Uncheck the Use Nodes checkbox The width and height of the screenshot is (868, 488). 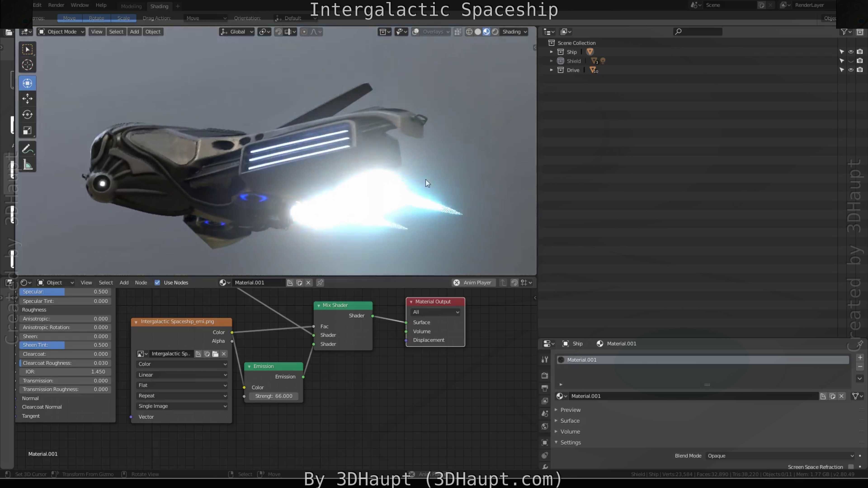[157, 283]
